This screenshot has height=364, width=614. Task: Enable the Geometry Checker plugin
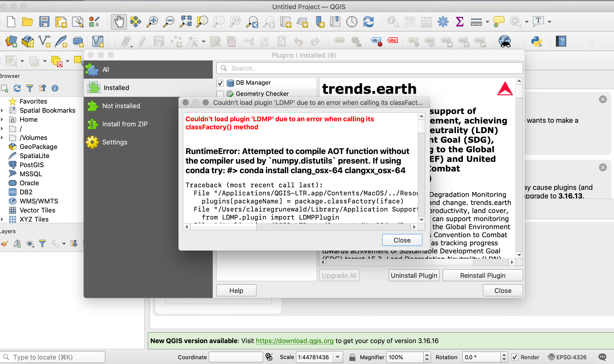point(220,94)
